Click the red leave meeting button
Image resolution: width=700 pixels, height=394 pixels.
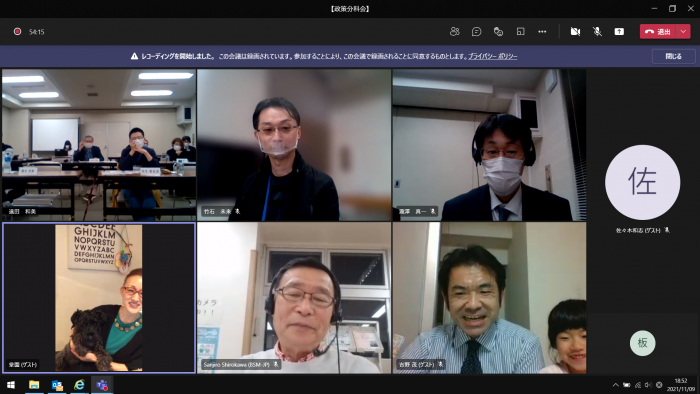(658, 32)
